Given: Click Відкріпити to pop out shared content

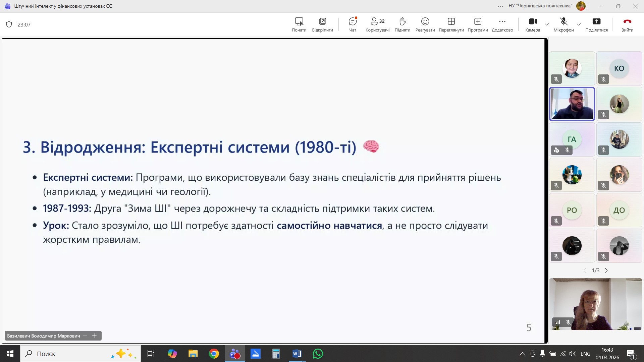Looking at the screenshot, I should tap(322, 24).
